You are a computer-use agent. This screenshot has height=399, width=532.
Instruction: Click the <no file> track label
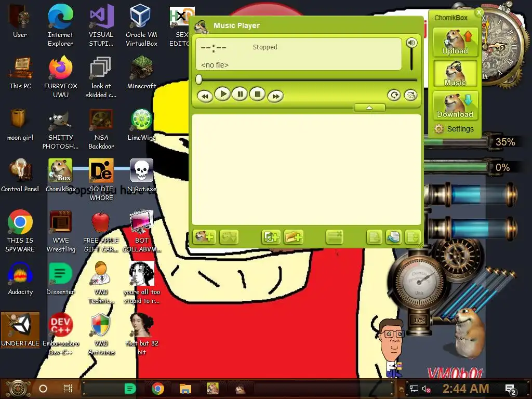pyautogui.click(x=215, y=65)
